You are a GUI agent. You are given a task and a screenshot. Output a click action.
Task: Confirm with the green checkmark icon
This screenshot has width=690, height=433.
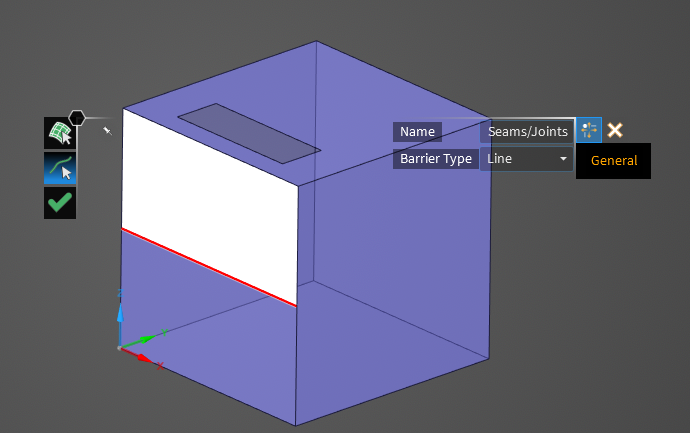[60, 203]
